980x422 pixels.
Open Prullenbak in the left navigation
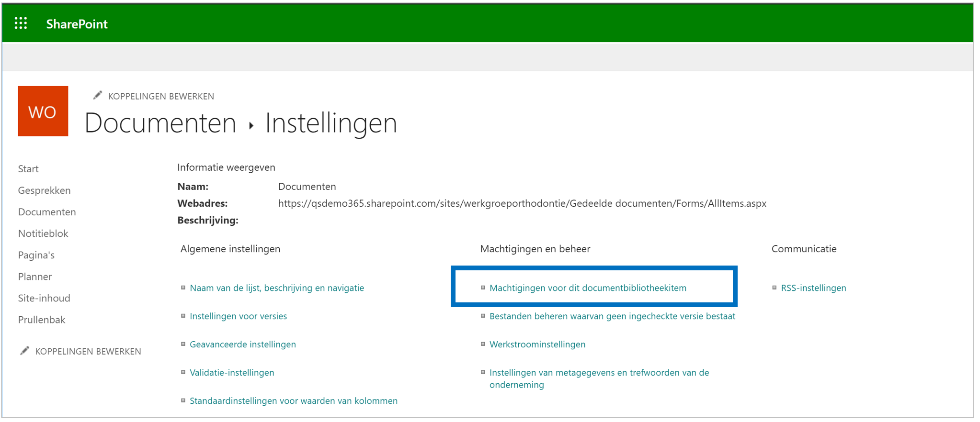(42, 320)
